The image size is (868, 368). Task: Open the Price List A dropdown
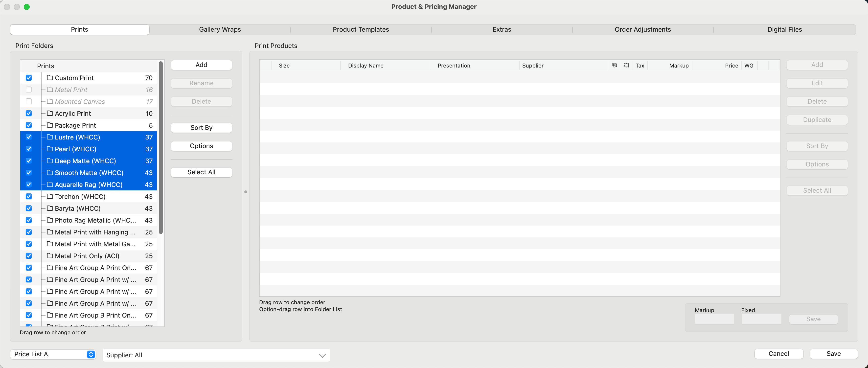53,354
